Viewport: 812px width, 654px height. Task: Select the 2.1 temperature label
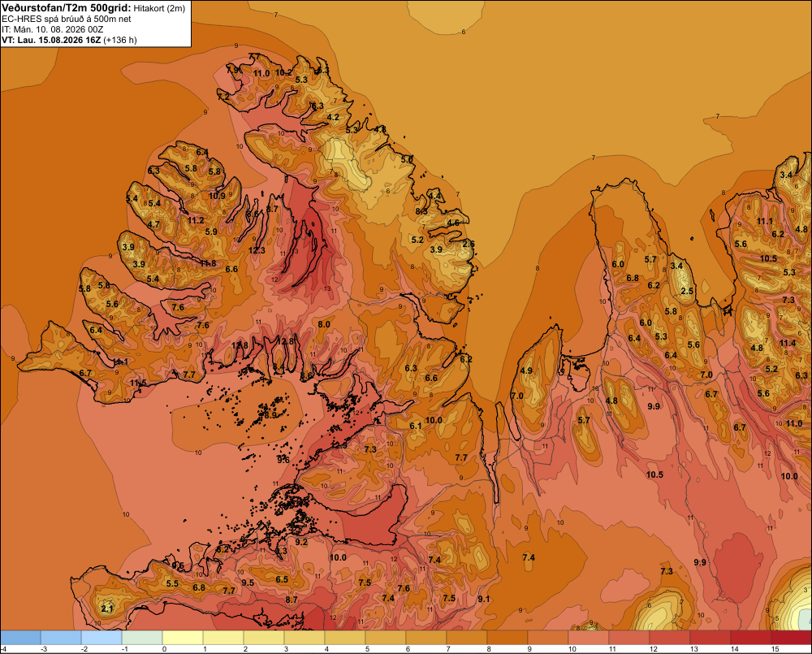(x=106, y=609)
